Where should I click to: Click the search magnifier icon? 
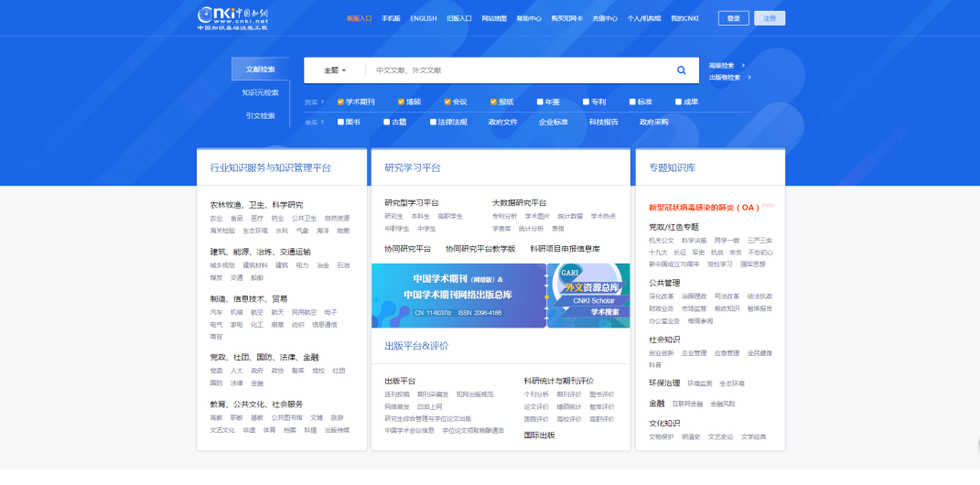(x=681, y=70)
